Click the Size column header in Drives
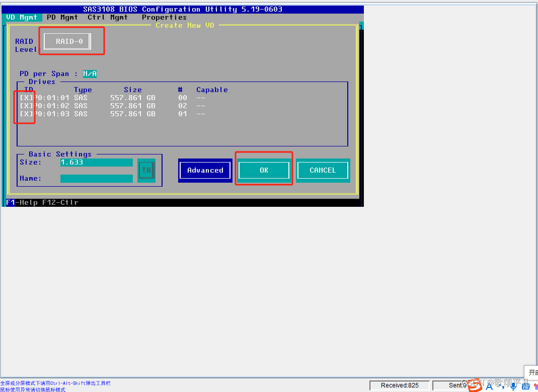Viewport: 538px width, 392px height. [x=133, y=90]
